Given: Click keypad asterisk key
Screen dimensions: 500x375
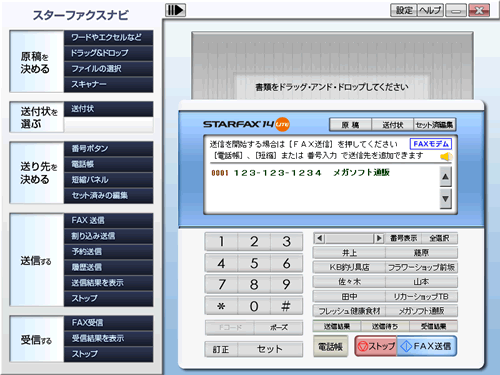Looking at the screenshot, I should coord(221,306).
